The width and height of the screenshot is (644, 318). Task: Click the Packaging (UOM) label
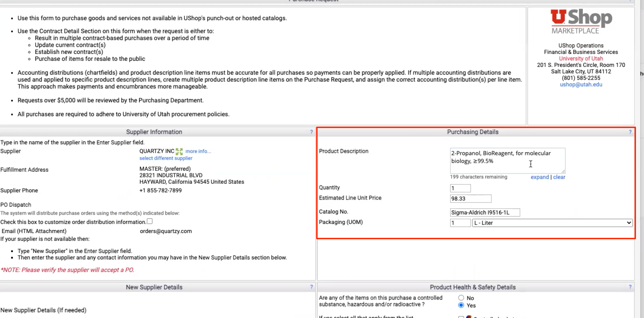pyautogui.click(x=341, y=222)
